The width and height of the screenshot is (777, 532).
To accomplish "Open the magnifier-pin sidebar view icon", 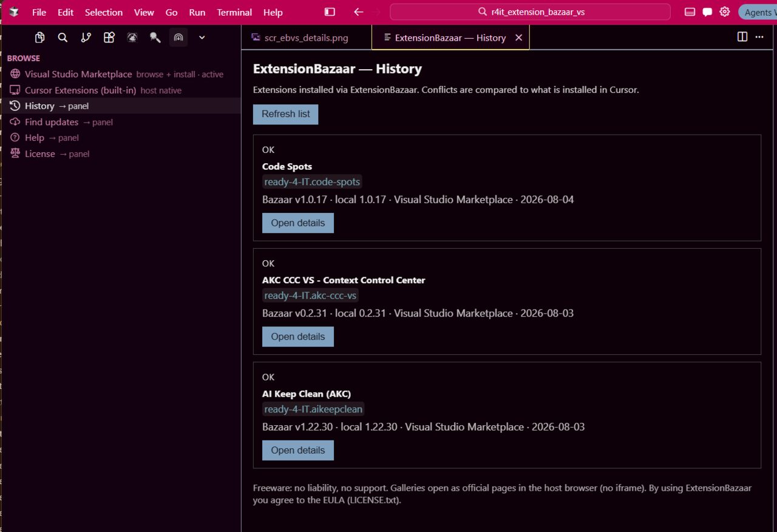I will tap(155, 38).
